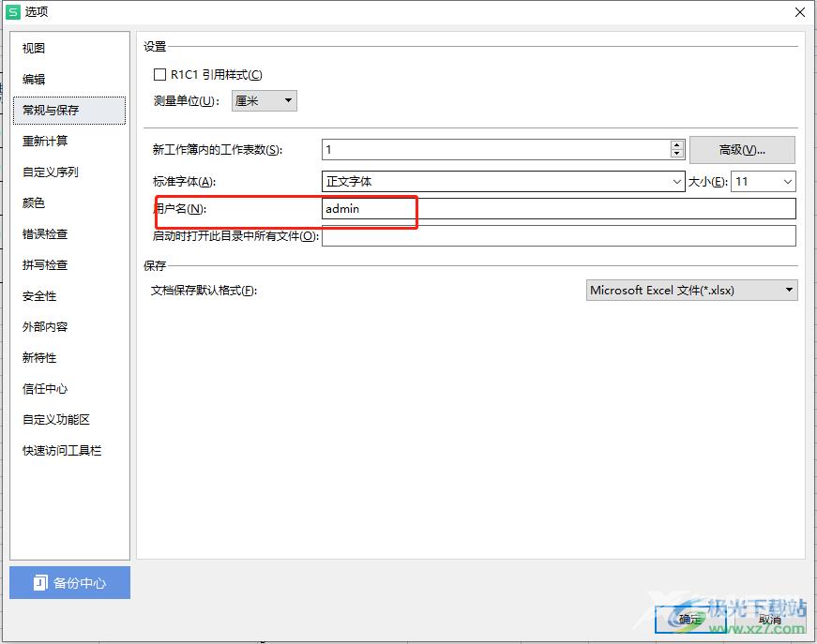Close the 选项 dialog
This screenshot has width=817, height=644.
point(800,12)
